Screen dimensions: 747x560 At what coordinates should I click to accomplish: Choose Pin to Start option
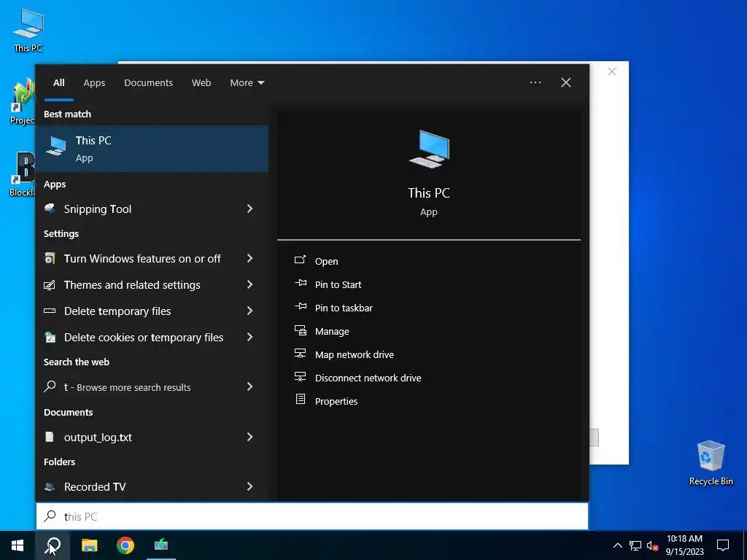click(x=338, y=285)
